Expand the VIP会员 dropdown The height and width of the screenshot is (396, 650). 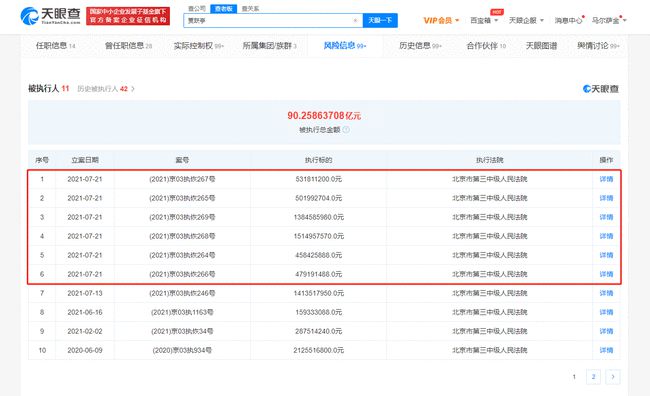[441, 20]
